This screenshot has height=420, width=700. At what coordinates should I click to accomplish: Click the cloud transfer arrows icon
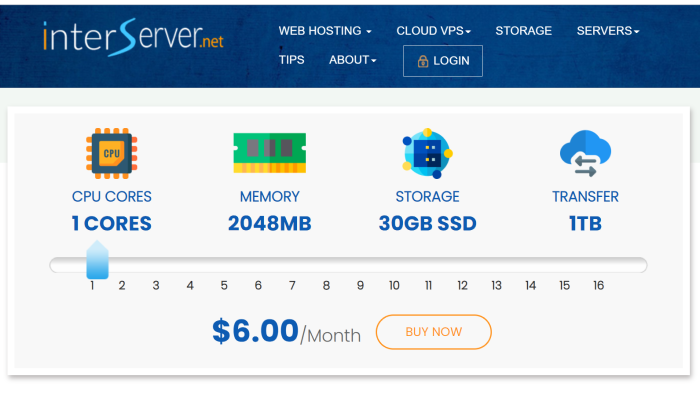pyautogui.click(x=585, y=153)
